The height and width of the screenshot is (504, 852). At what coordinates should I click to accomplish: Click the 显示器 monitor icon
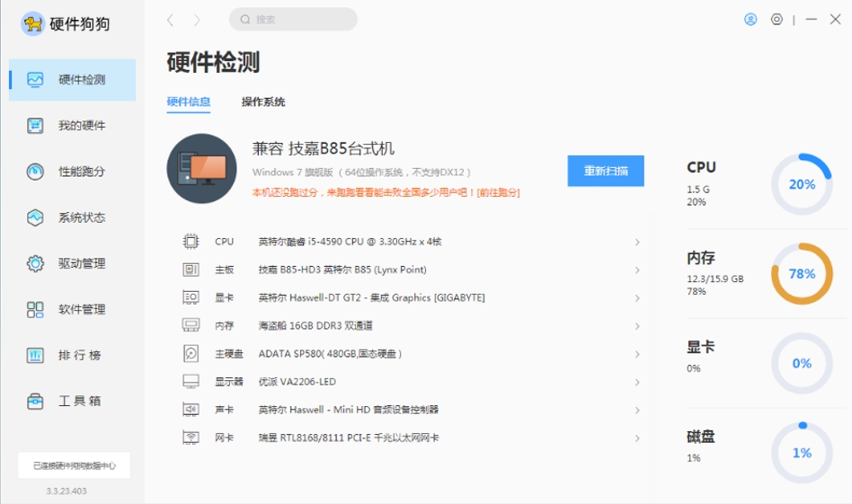point(191,382)
